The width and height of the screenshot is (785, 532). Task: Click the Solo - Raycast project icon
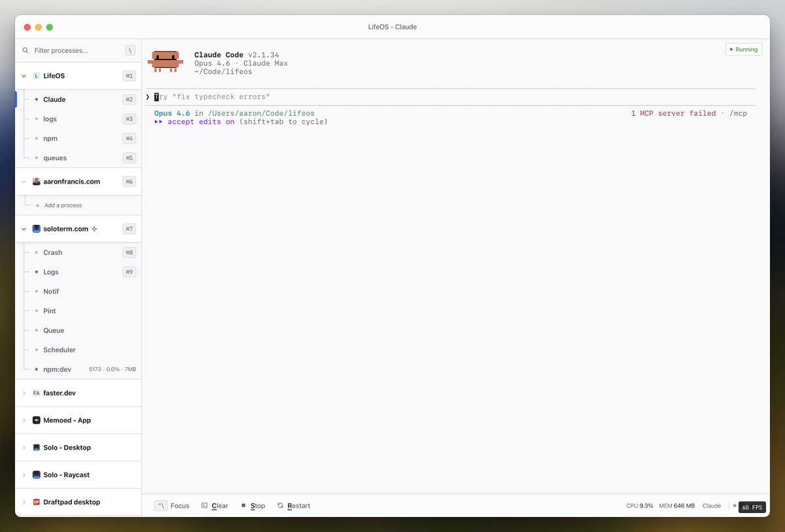tap(37, 475)
